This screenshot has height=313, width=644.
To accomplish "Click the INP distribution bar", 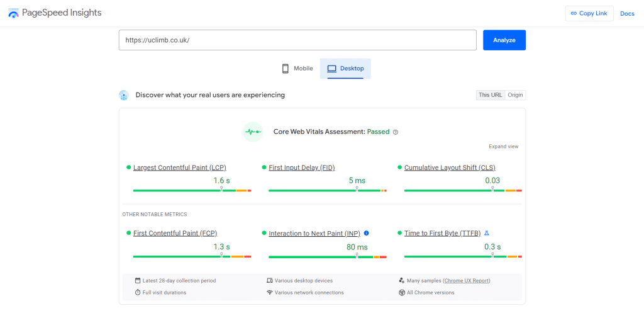I will pyautogui.click(x=328, y=257).
